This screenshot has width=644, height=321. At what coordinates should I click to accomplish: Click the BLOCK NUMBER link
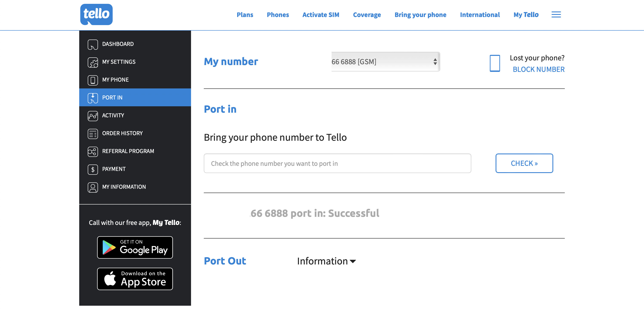pos(539,69)
